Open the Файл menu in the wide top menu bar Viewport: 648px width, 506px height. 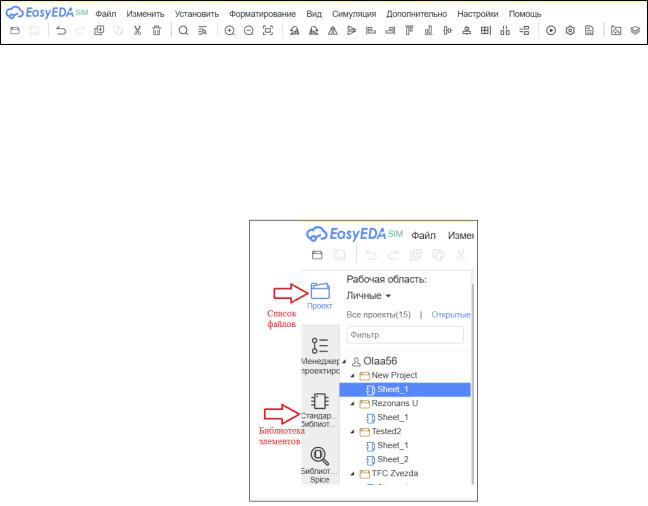[106, 14]
